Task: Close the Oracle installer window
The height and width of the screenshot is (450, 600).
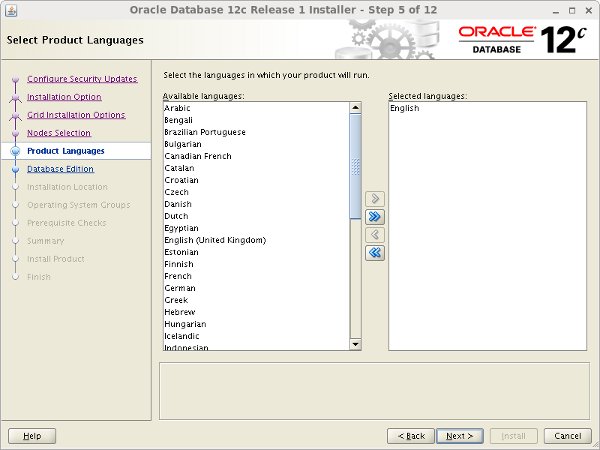Action: click(x=589, y=11)
